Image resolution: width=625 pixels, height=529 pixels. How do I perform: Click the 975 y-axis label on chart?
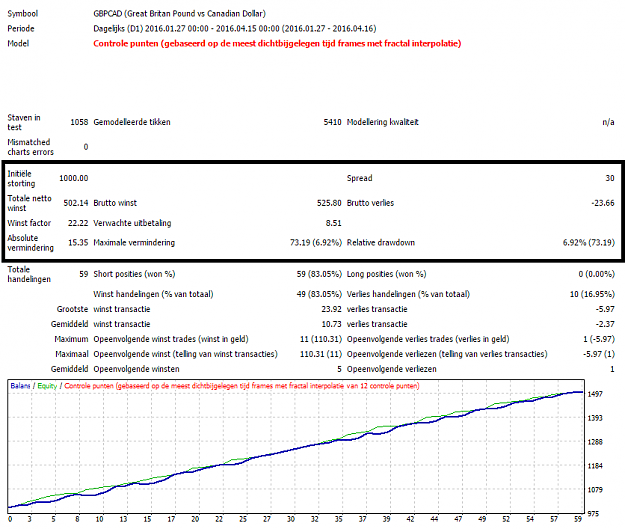(593, 514)
